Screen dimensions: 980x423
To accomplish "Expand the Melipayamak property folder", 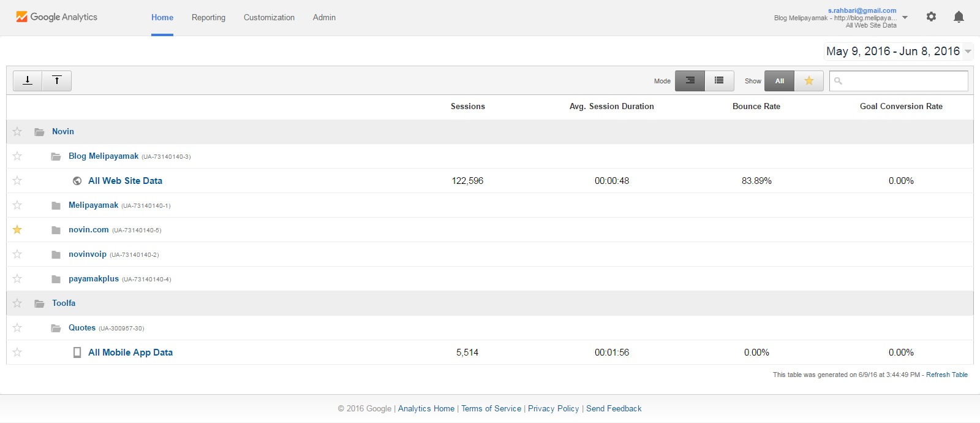I will (93, 205).
